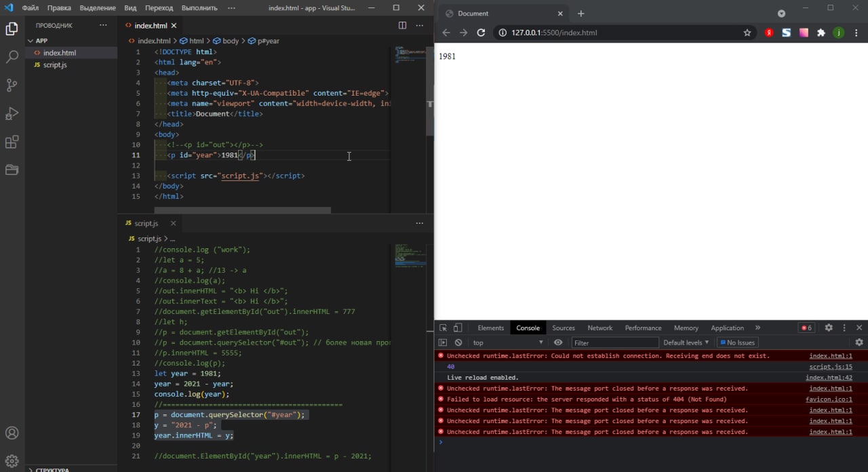868x472 pixels.
Task: Open more actions for index.html editor
Action: [x=420, y=25]
